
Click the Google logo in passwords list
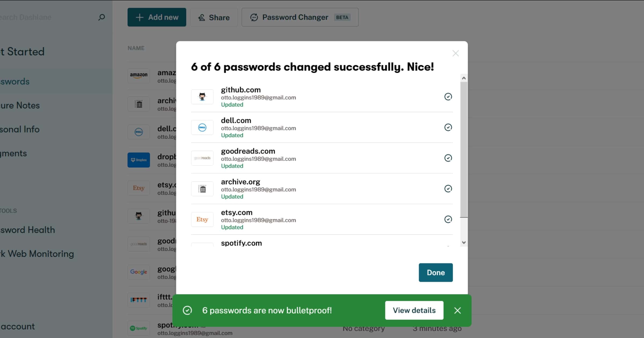coord(139,272)
